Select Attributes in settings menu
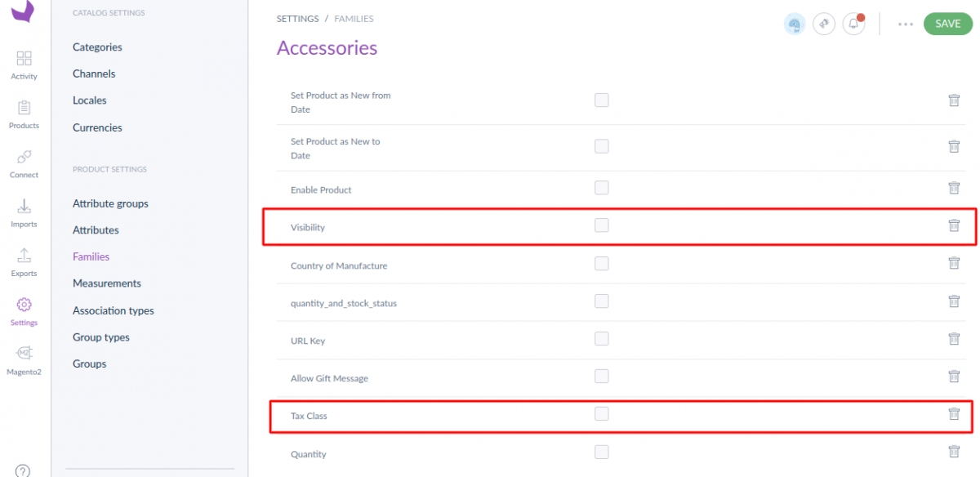The height and width of the screenshot is (477, 980). 96,230
